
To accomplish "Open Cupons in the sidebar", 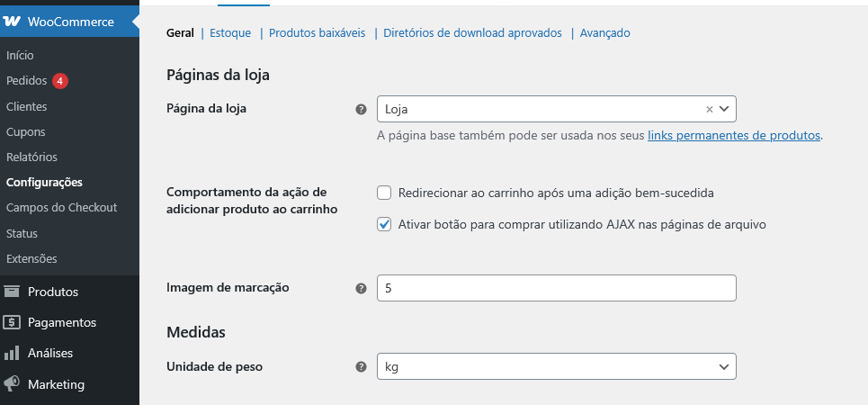I will point(26,132).
